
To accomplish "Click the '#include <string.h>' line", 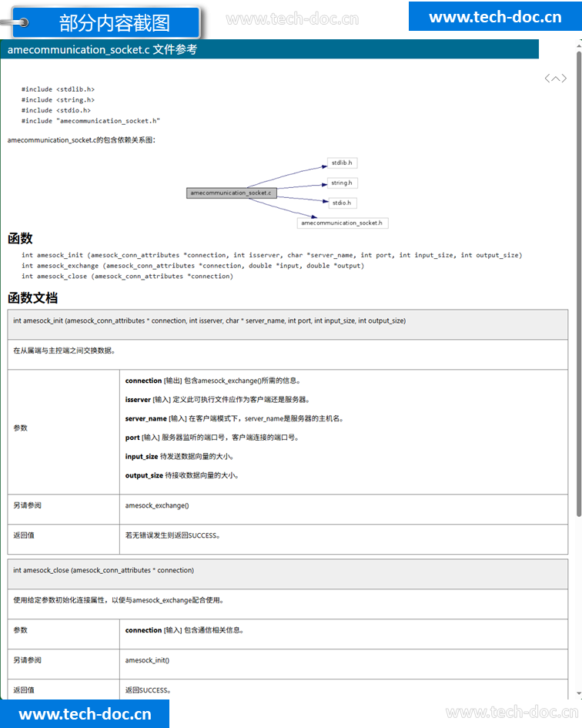I will point(58,100).
